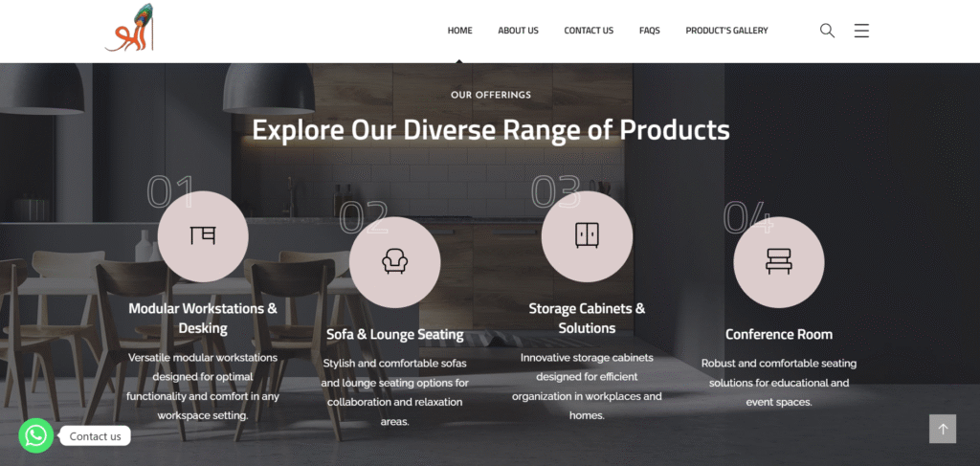Click 'Explore Our Diverse Range of Products' title
The width and height of the screenshot is (980, 466).
(491, 130)
